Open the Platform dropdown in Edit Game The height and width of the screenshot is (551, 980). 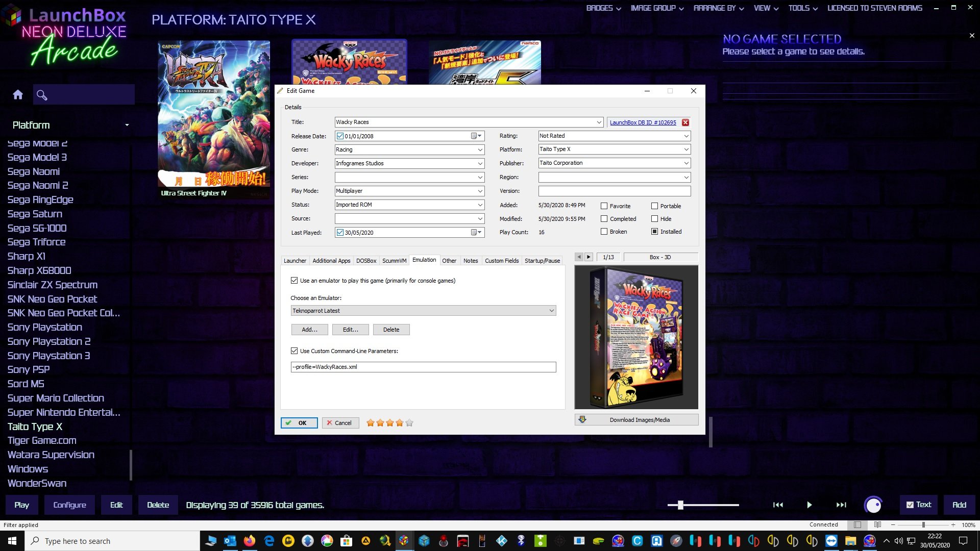[686, 149]
